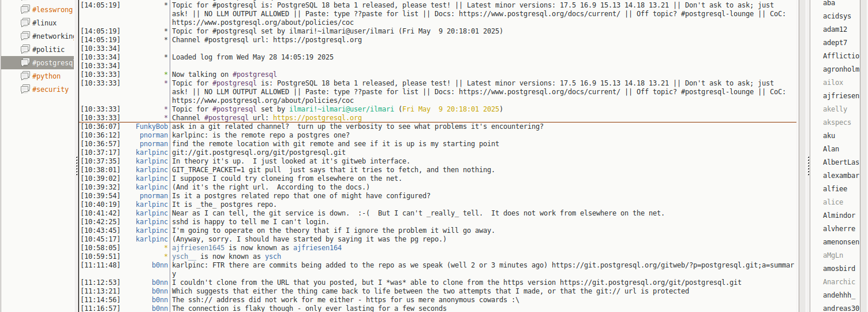
Task: Click the chat icon beside #linux
Action: click(x=25, y=23)
